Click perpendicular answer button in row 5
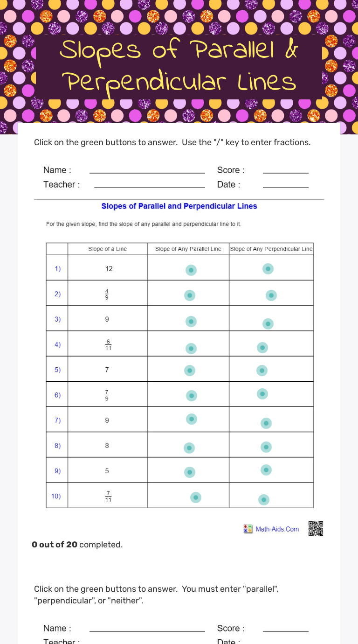Viewport: 358px width, 644px height. coord(262,371)
